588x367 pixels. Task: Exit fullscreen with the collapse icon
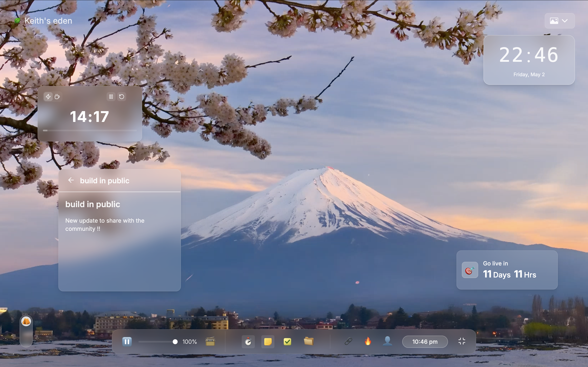462,341
